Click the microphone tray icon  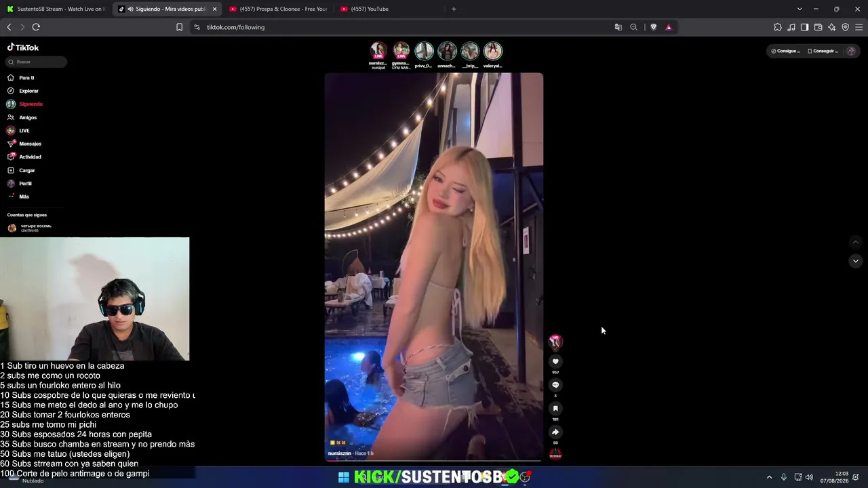pyautogui.click(x=784, y=477)
